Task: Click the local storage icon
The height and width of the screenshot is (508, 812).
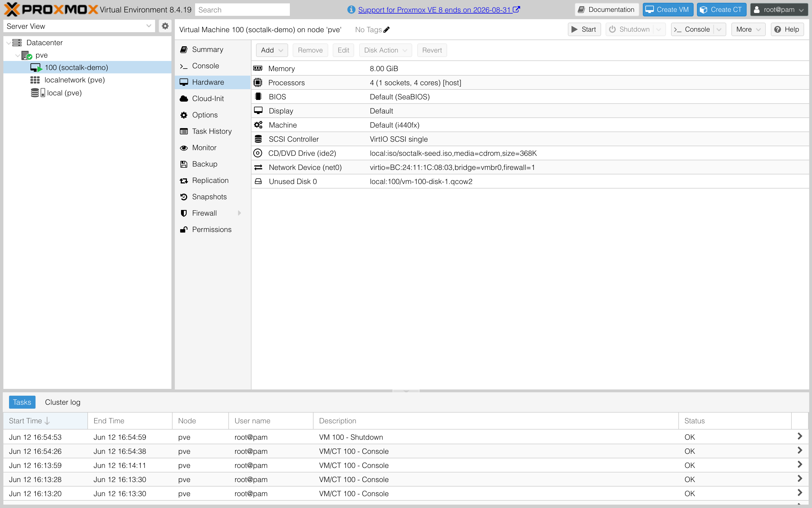Action: click(x=37, y=93)
